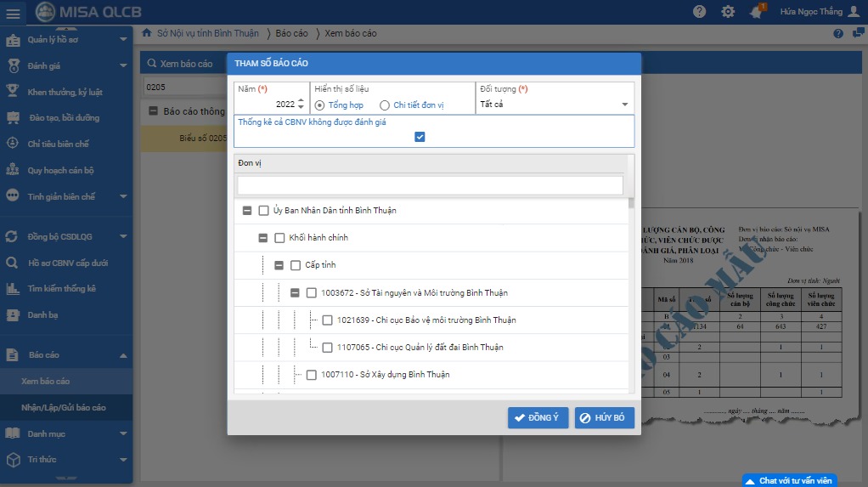Collapse the Khối hành chính tree node
The height and width of the screenshot is (487, 868).
click(263, 238)
